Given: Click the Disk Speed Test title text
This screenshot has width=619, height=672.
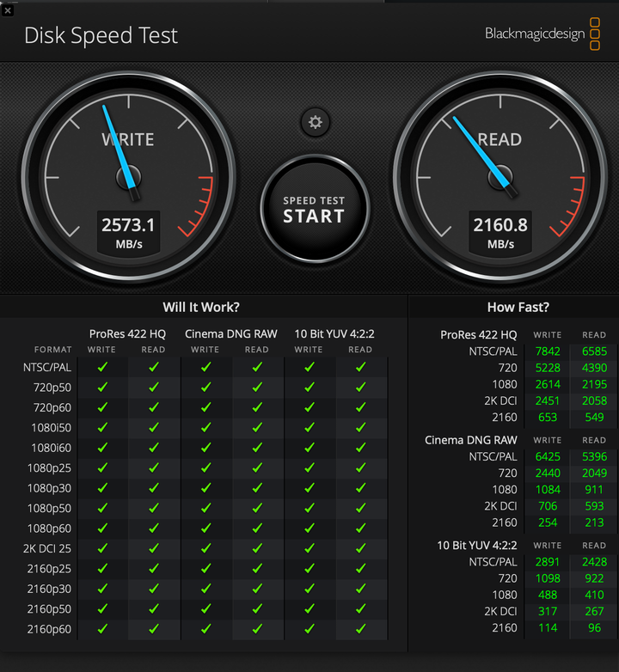Looking at the screenshot, I should [x=101, y=35].
